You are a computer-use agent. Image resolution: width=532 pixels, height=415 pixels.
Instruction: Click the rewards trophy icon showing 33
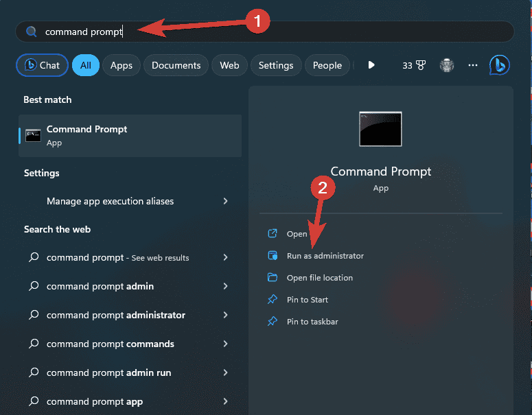point(414,65)
